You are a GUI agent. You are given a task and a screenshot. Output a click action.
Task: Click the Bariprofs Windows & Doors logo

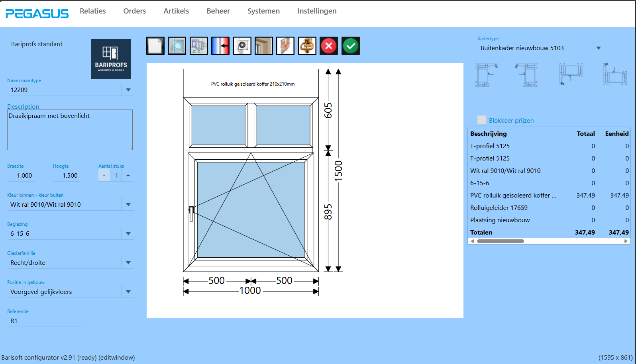111,59
